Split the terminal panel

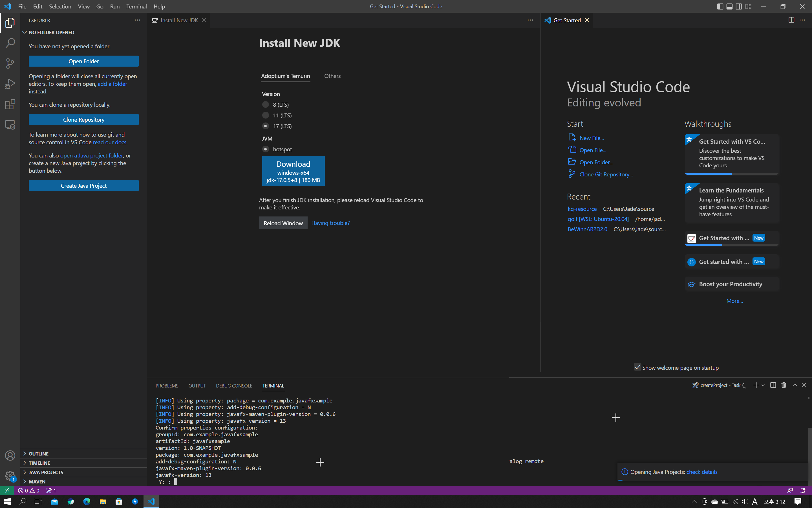coord(773,385)
